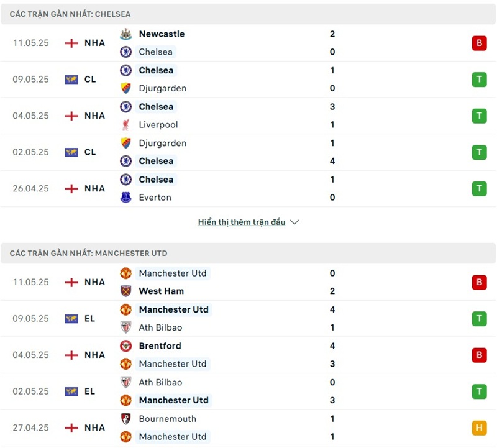Screen dimensions: 497x448
Task: Select 'Các trận gần nhất: Manchester Utd' header
Action: point(88,254)
